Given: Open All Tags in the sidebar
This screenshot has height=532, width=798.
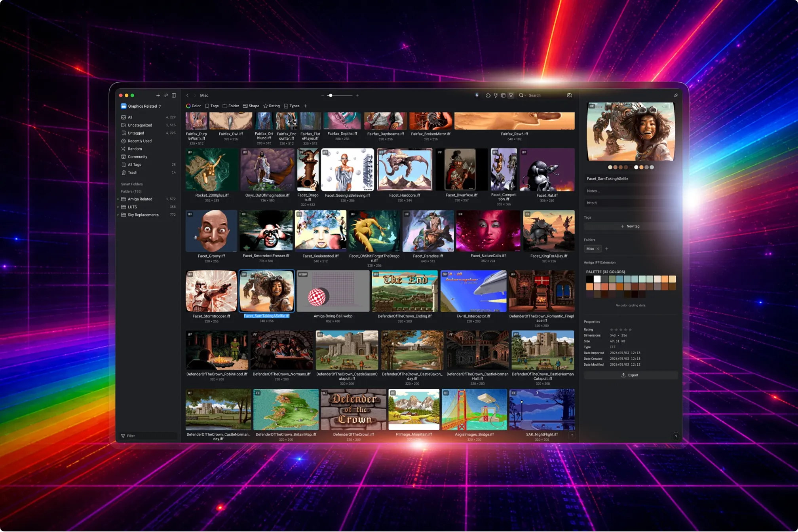Looking at the screenshot, I should tap(148, 165).
